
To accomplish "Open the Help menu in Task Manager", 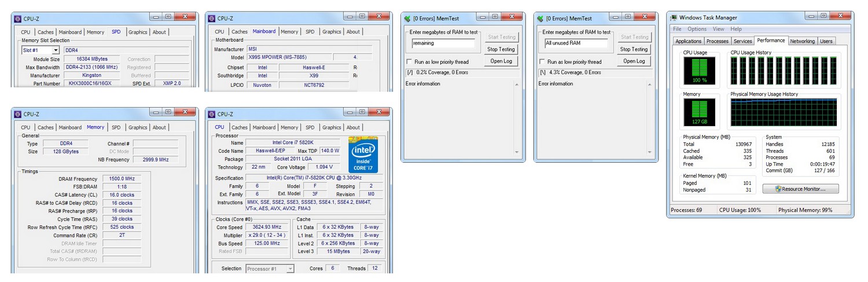I will pos(736,29).
